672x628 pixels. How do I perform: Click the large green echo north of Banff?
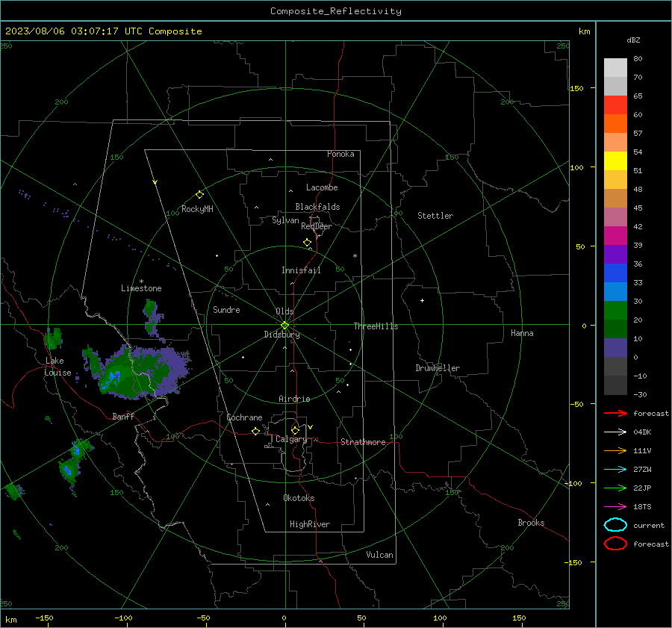click(137, 372)
